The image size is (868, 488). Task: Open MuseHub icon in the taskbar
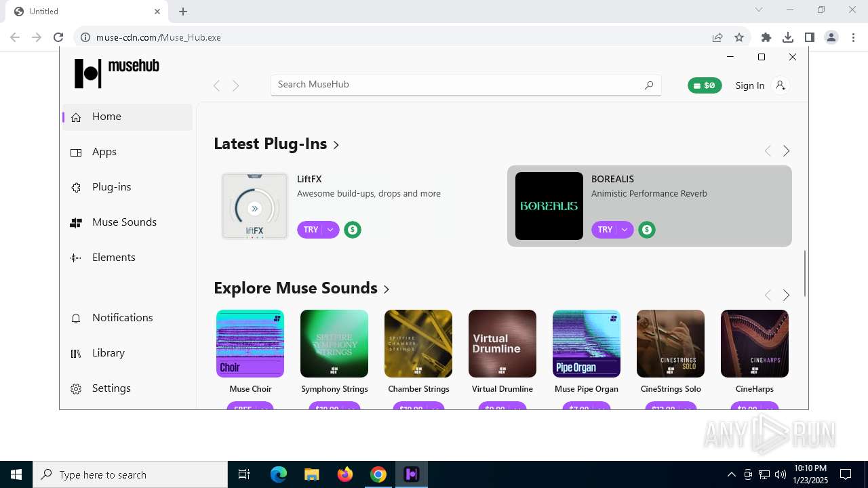pos(412,474)
